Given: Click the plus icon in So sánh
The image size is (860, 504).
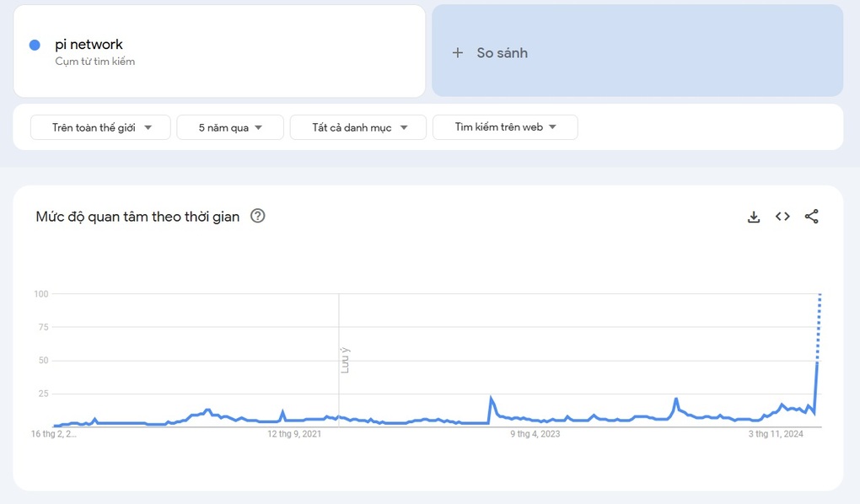Looking at the screenshot, I should point(458,52).
